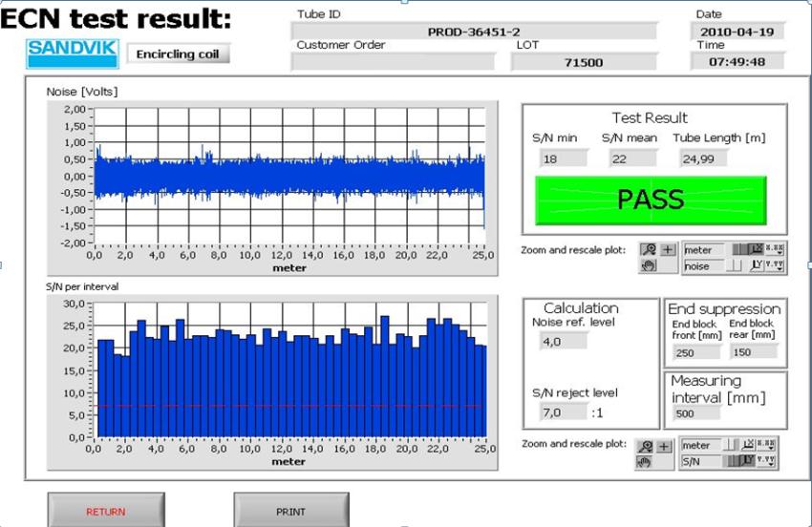812x527 pixels.
Task: Click the blue noise waveform plot
Action: pyautogui.click(x=289, y=176)
